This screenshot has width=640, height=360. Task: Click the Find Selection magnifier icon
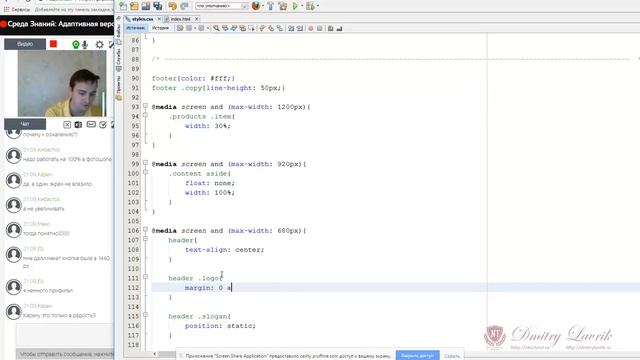pyautogui.click(x=216, y=28)
